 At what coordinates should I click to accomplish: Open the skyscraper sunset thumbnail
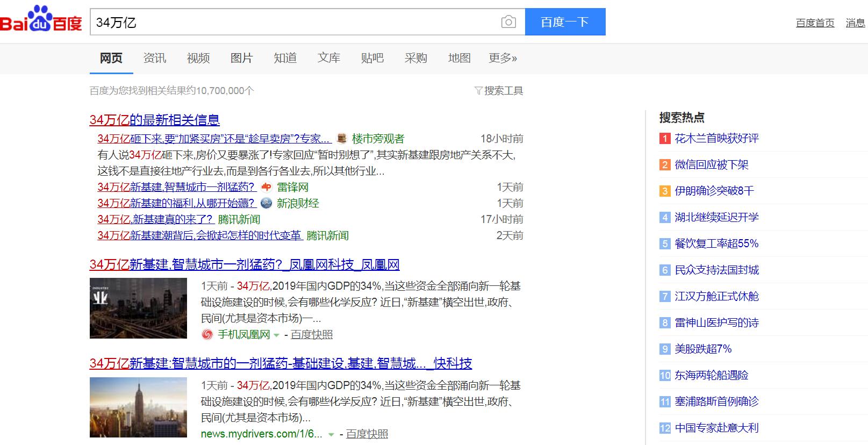(x=138, y=407)
